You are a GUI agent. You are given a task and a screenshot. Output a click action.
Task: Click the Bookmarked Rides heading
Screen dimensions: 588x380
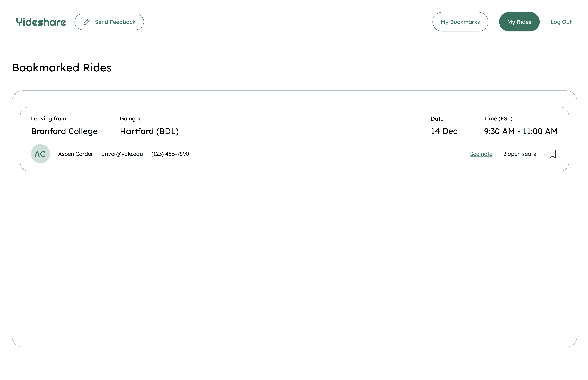(x=62, y=68)
